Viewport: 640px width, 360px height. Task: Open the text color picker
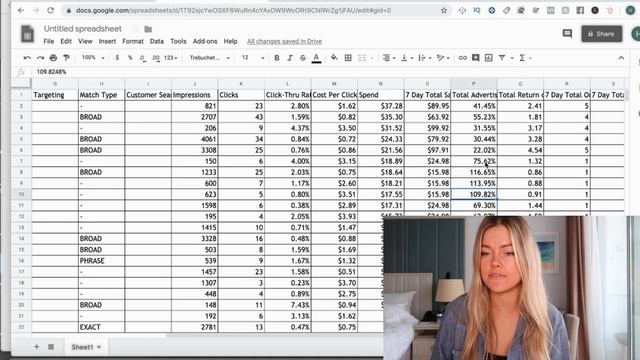(x=316, y=58)
